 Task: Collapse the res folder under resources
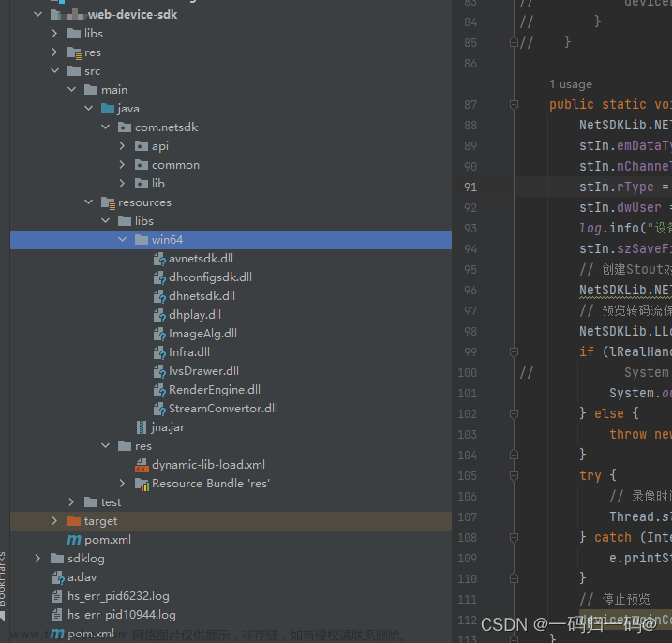coord(105,446)
